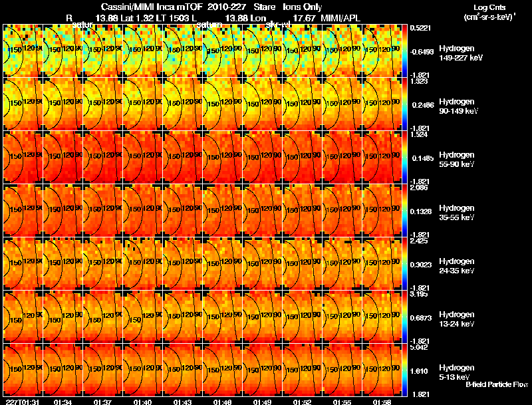Click the 0.5221 maximum colorbar value

420,28
